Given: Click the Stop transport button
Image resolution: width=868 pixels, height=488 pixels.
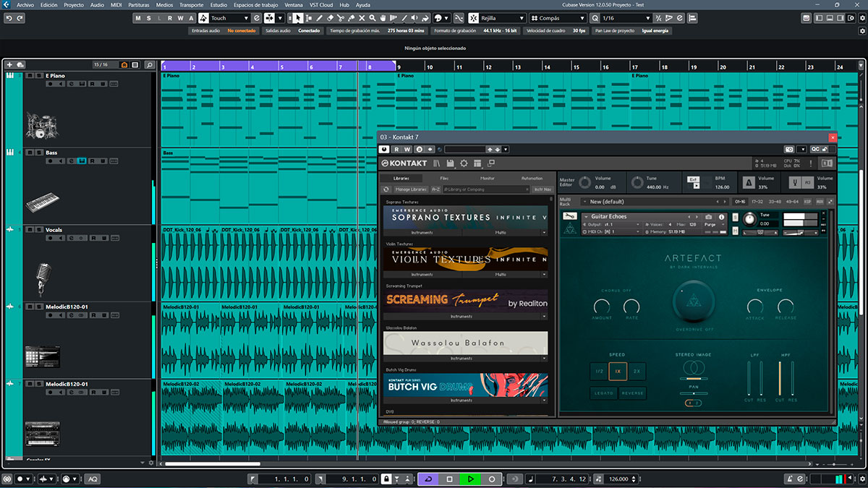Looking at the screenshot, I should [x=449, y=479].
